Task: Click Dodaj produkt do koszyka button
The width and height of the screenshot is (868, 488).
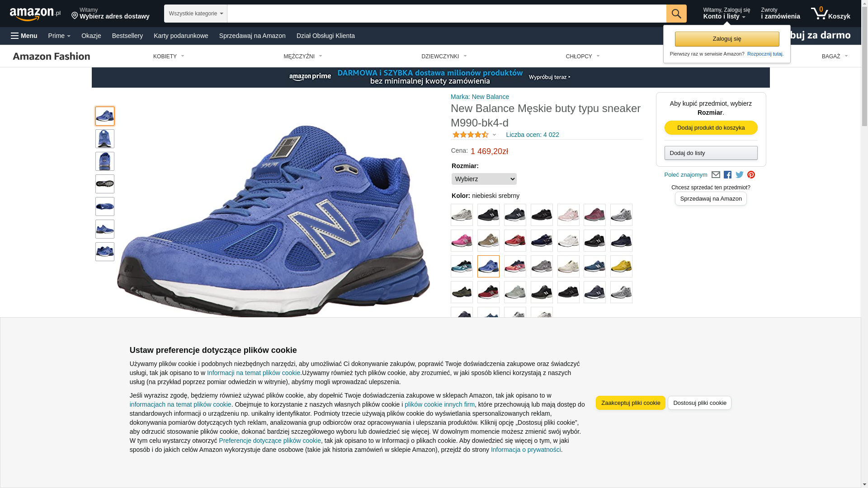Action: (711, 127)
